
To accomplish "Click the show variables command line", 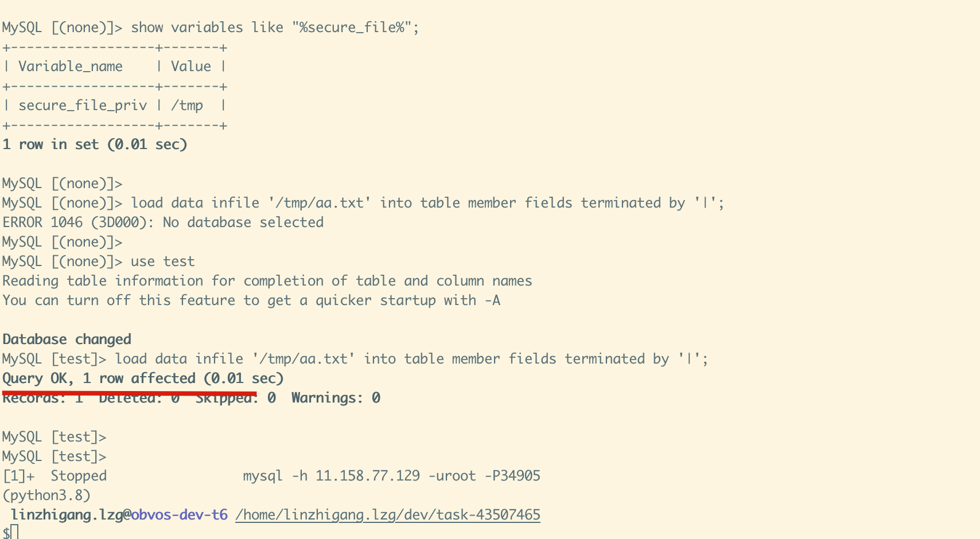I will [211, 28].
